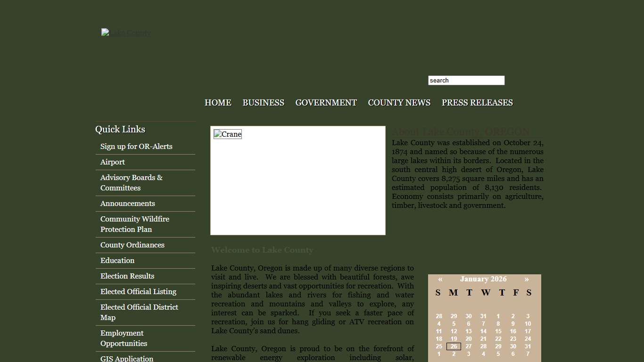Browse PRESS RELEASES
This screenshot has width=644, height=362.
(477, 102)
